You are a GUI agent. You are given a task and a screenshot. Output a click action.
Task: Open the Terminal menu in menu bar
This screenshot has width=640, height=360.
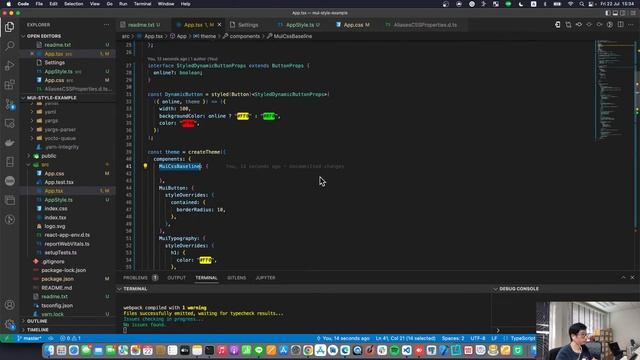[142, 4]
